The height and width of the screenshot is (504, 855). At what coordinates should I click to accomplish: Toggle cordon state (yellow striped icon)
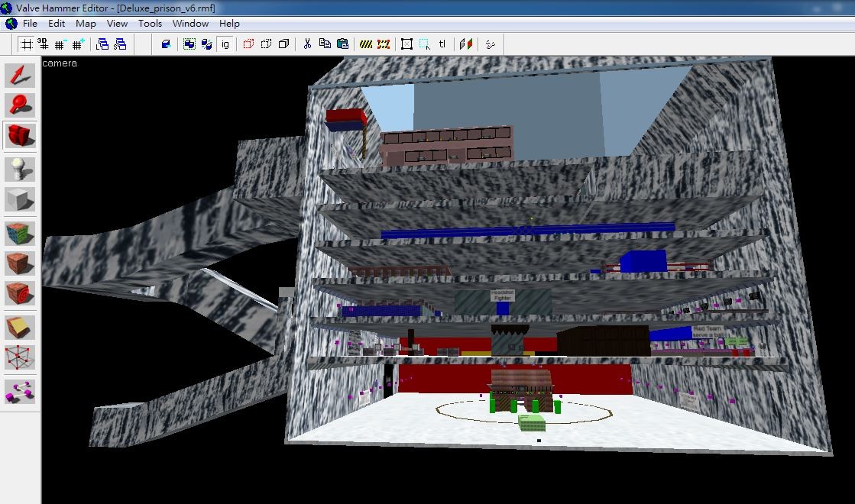coord(366,44)
